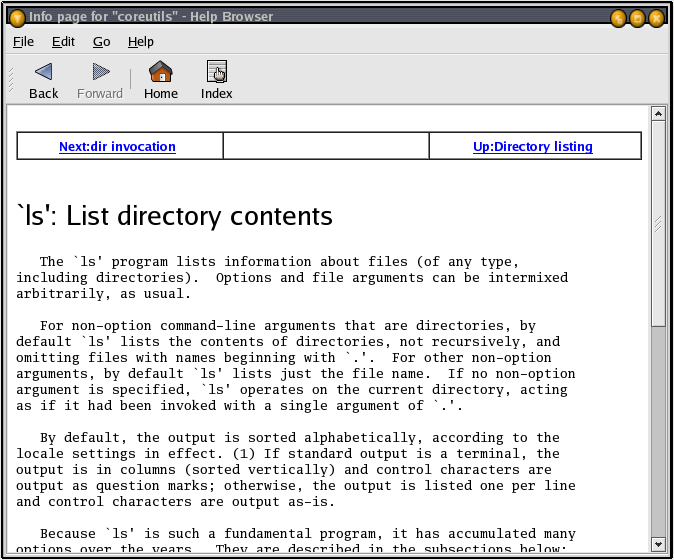Click the heading "`ls': List directory contents"
Screen dimensions: 674x560
click(x=175, y=216)
